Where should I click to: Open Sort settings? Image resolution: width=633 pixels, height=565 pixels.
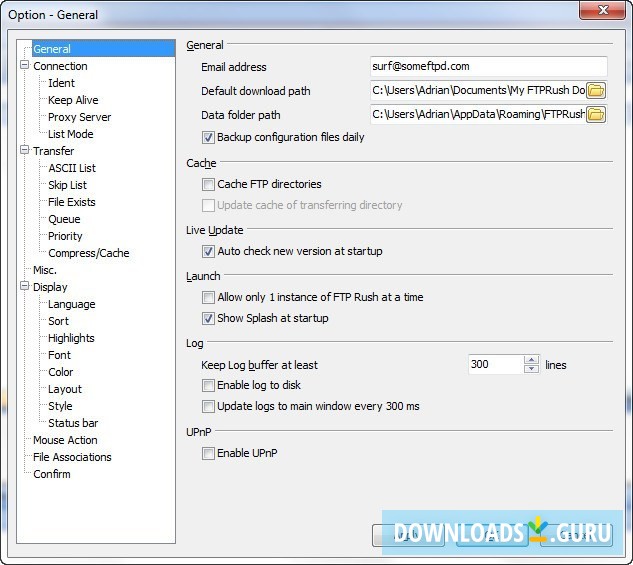tap(59, 321)
